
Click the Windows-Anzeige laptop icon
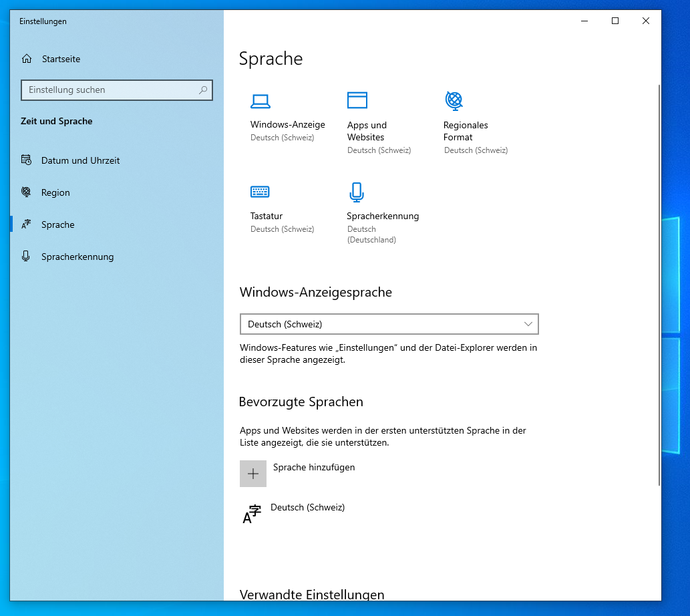pos(260,101)
